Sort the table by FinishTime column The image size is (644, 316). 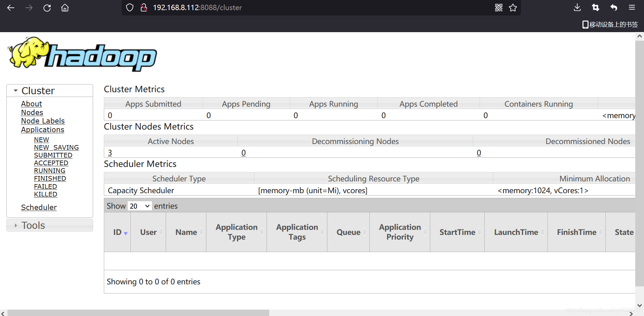577,232
